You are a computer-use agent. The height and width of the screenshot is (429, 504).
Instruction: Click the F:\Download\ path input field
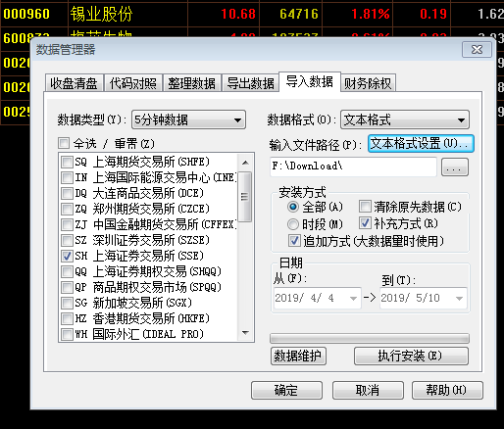point(353,167)
